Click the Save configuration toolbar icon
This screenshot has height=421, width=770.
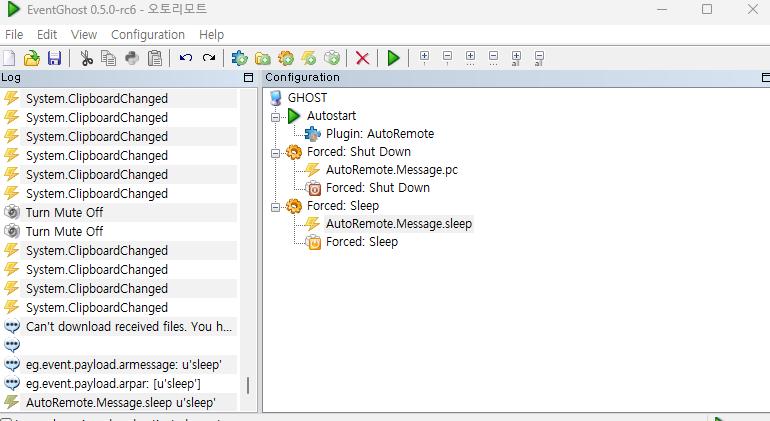(54, 58)
